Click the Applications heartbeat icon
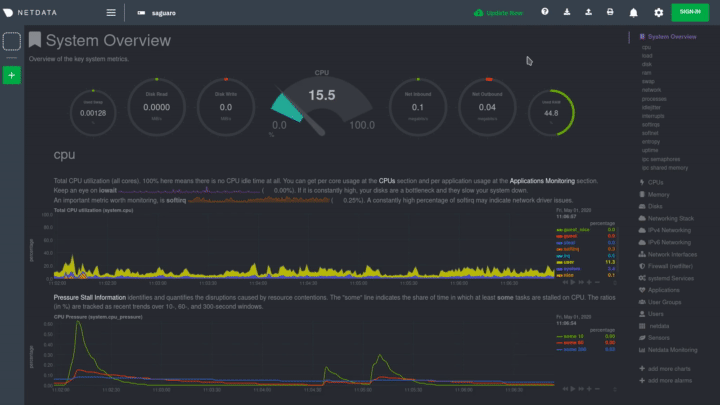Screen dimensions: 720x405 642,290
